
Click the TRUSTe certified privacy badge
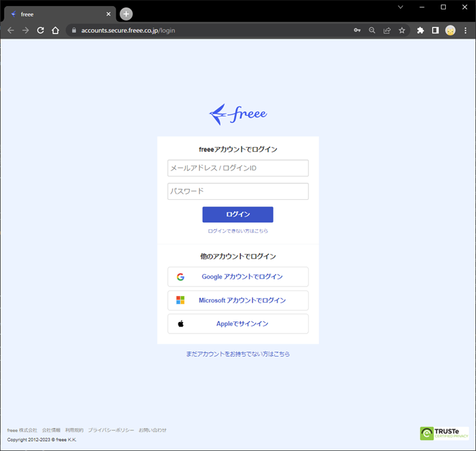(x=445, y=434)
